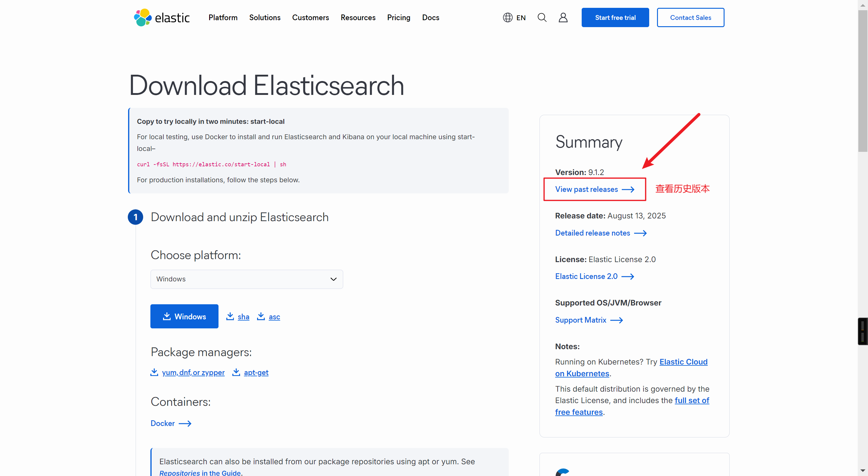868x476 pixels.
Task: Click the arrow after View past releases
Action: click(628, 190)
